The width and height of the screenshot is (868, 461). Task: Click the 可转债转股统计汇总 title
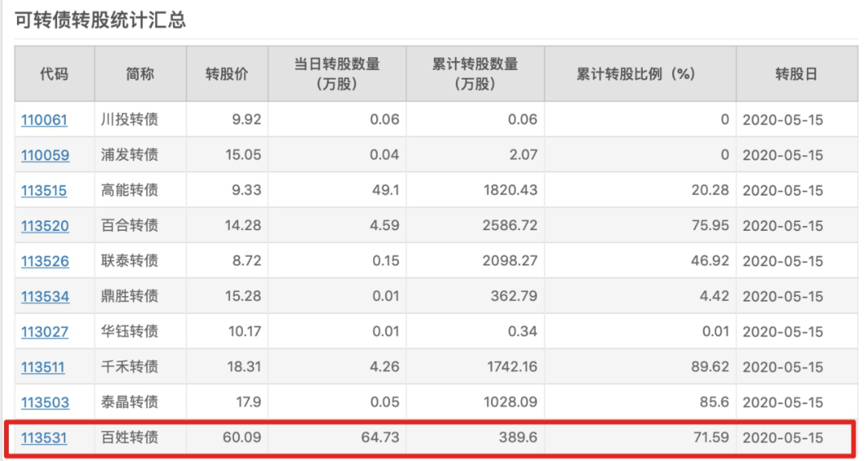coord(100,20)
